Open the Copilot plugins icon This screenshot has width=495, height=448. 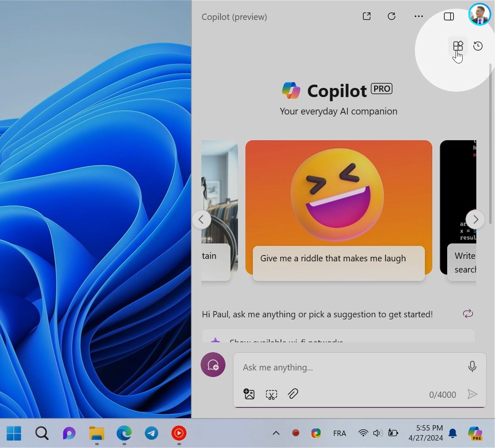(x=458, y=46)
